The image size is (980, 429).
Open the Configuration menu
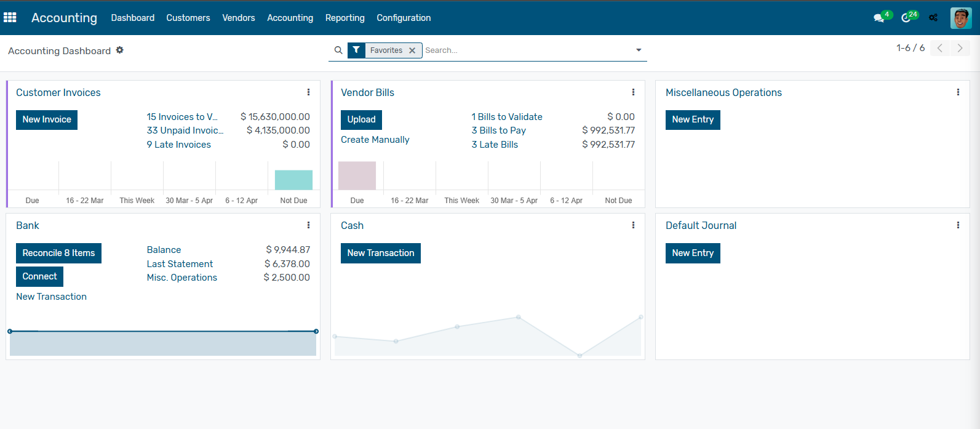404,18
